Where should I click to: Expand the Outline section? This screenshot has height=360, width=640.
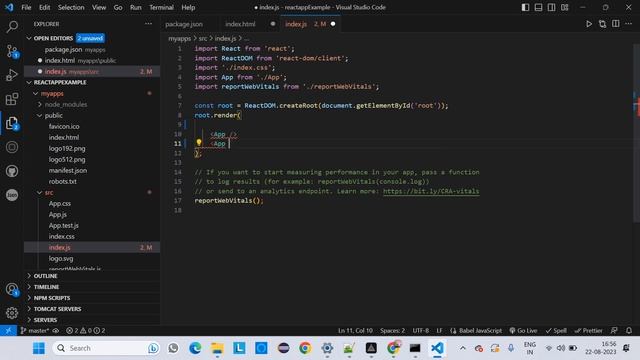point(29,276)
